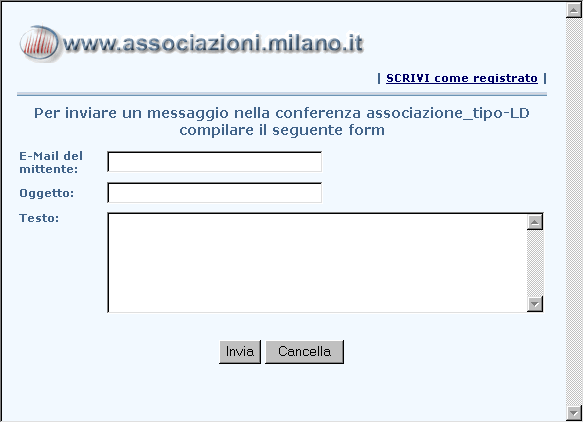
Task: Click the www.associazioni.milano.it site title
Action: coord(213,43)
